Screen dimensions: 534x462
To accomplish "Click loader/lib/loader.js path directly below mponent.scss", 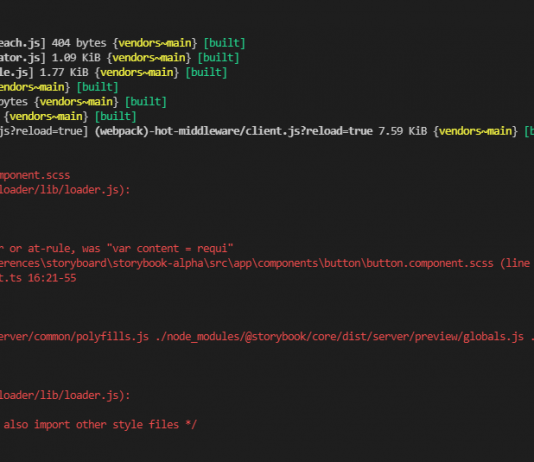I will [65, 190].
